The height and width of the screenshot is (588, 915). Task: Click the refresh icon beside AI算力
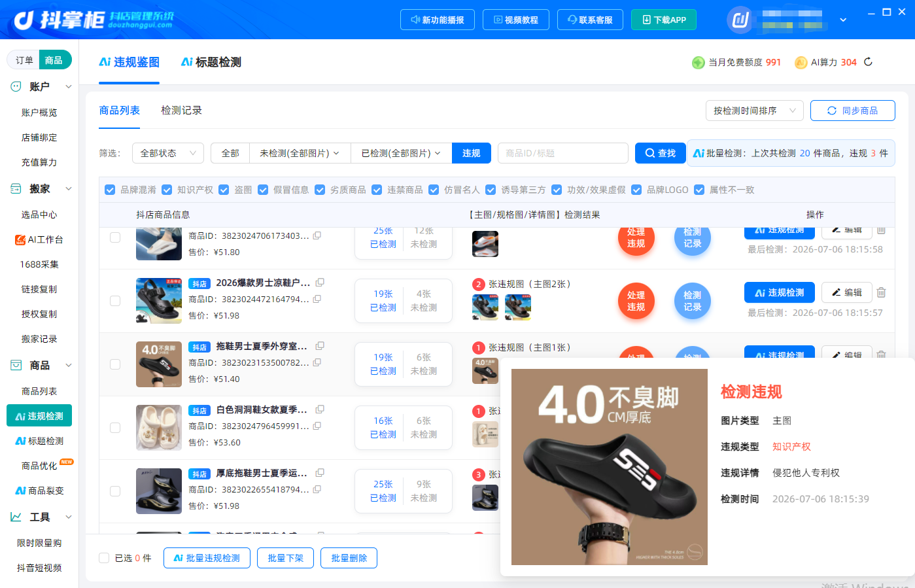click(x=868, y=62)
